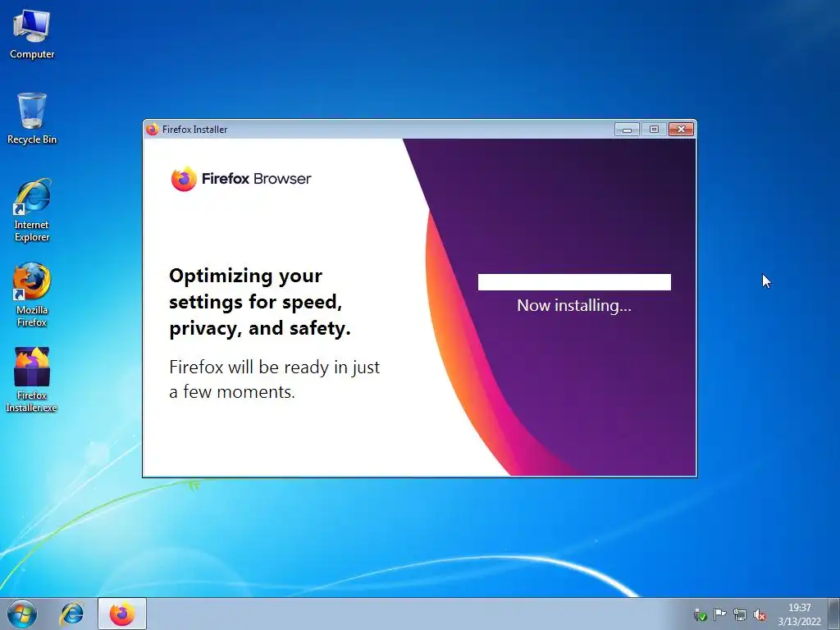Click the installation progress bar
The width and height of the screenshot is (840, 630).
click(x=574, y=282)
